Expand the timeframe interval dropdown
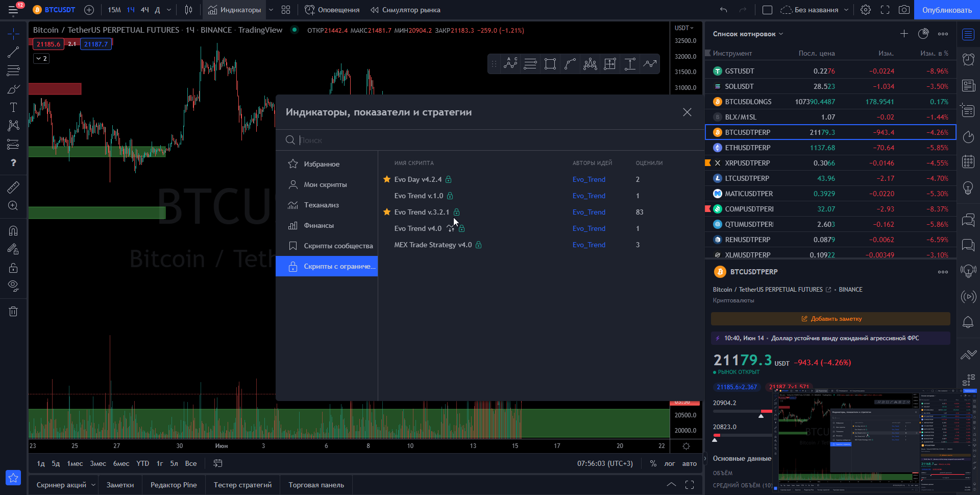Image resolution: width=980 pixels, height=495 pixels. (169, 10)
